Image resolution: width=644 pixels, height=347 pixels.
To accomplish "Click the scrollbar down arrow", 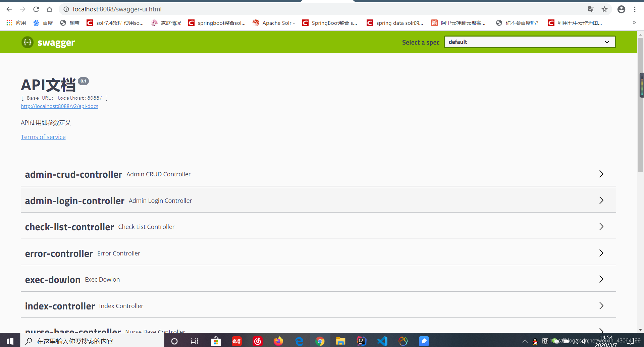I will click(x=641, y=330).
